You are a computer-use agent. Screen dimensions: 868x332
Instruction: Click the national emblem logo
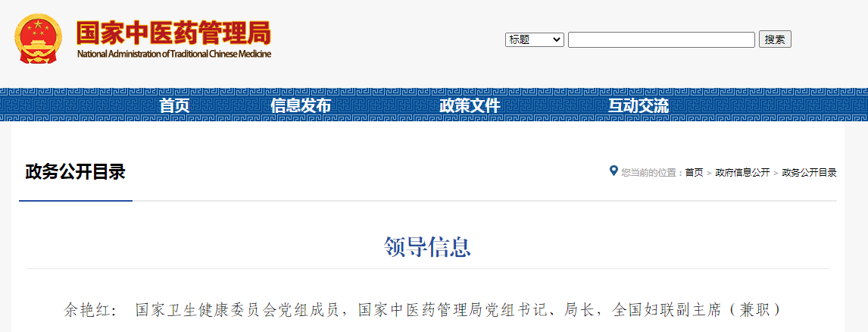[38, 38]
